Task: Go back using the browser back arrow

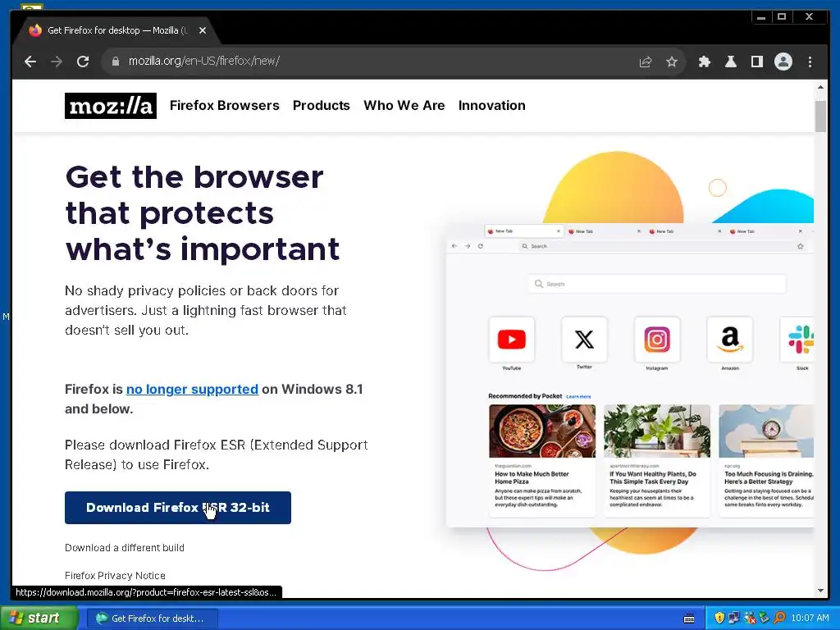Action: coord(30,62)
